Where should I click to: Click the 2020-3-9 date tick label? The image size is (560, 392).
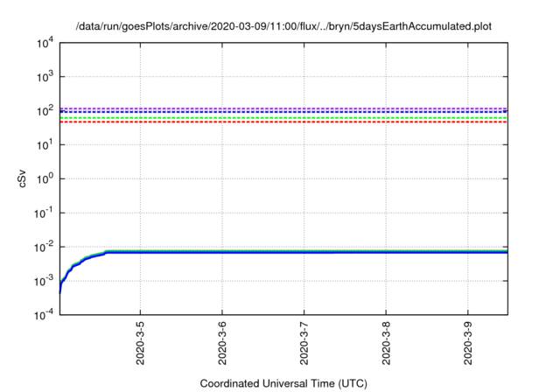tap(468, 343)
